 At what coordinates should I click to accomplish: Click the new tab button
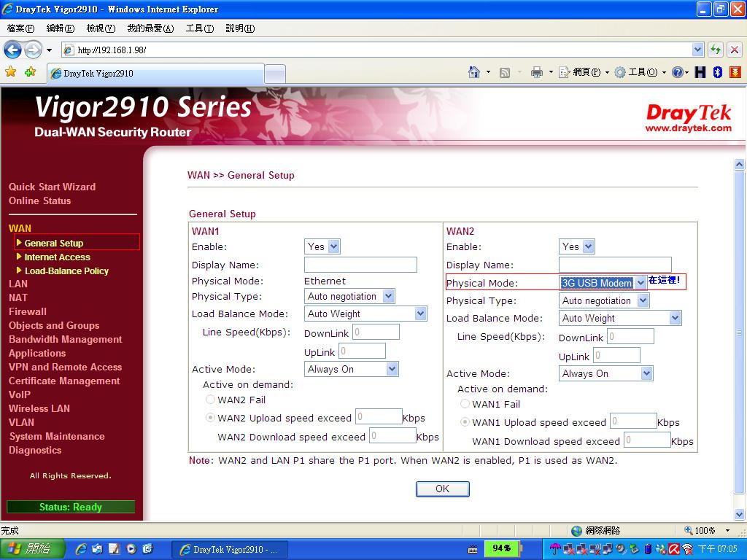coord(275,74)
